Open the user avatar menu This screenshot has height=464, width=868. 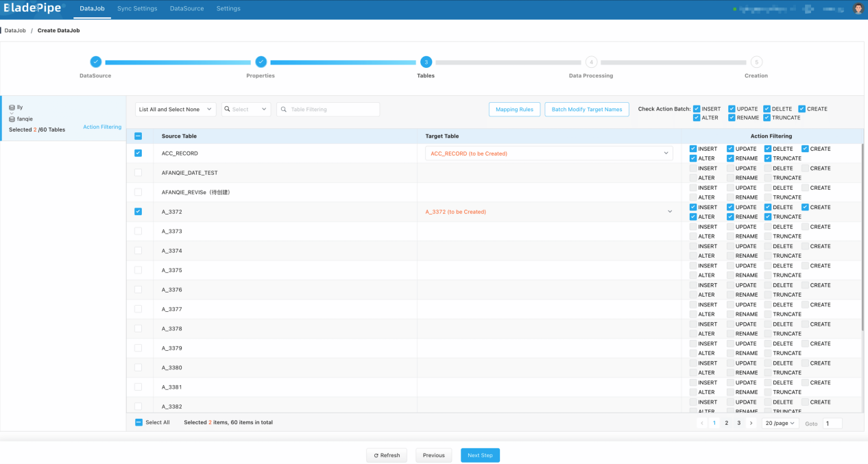coord(858,9)
